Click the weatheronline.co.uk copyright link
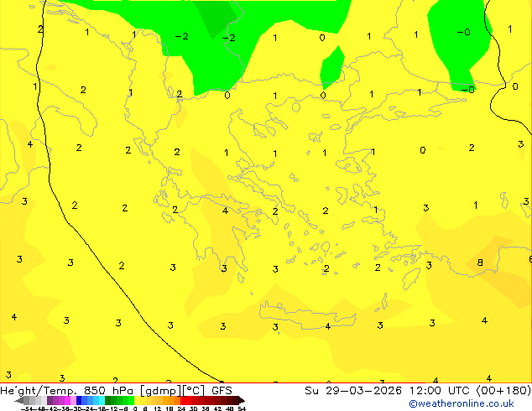 coord(462,403)
